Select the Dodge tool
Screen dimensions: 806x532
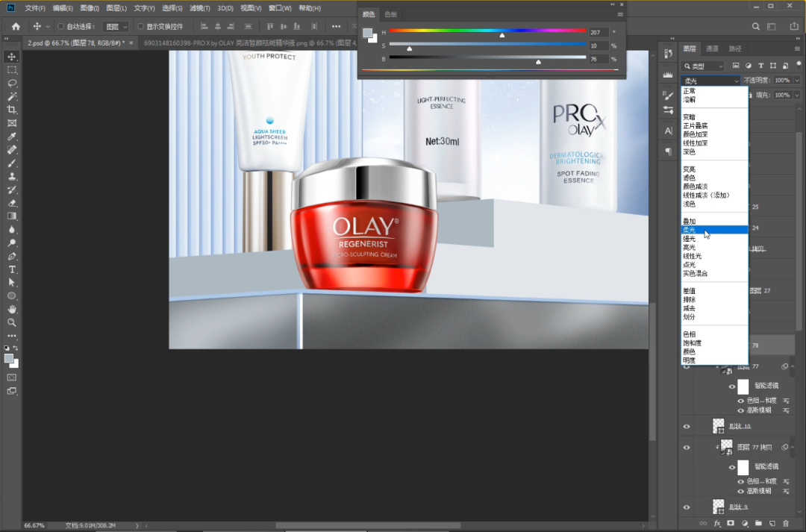(x=12, y=243)
